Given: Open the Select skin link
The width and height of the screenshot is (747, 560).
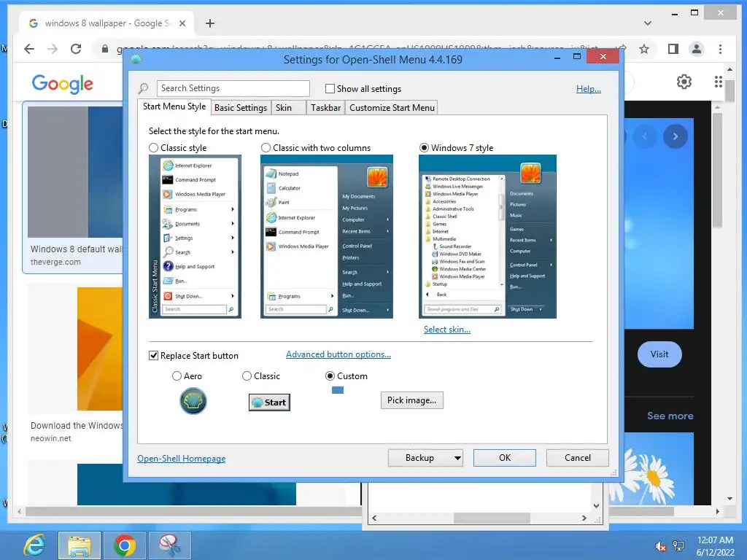Looking at the screenshot, I should [x=447, y=330].
